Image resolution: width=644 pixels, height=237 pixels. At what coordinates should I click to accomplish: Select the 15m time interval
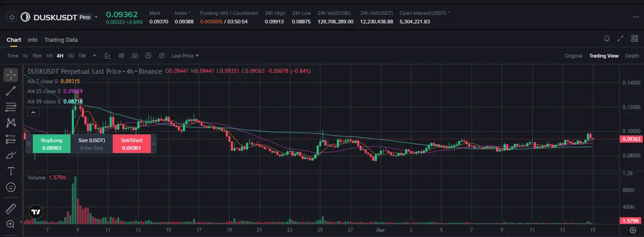[37, 56]
